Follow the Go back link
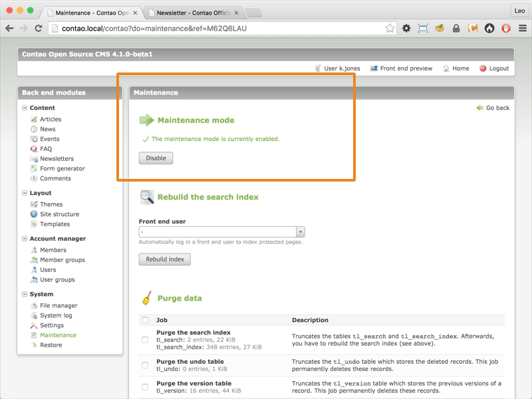The width and height of the screenshot is (532, 399). coord(497,108)
